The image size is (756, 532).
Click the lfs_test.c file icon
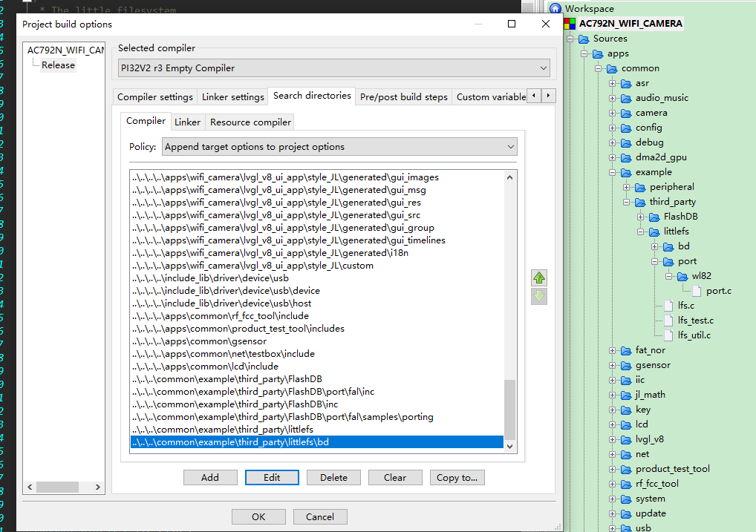click(668, 321)
